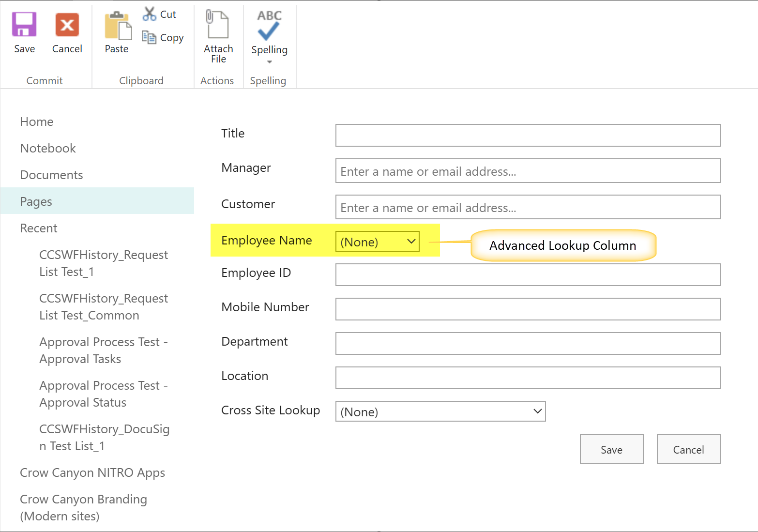Viewport: 758px width, 532px height.
Task: Click the Copy documents icon
Action: [149, 37]
